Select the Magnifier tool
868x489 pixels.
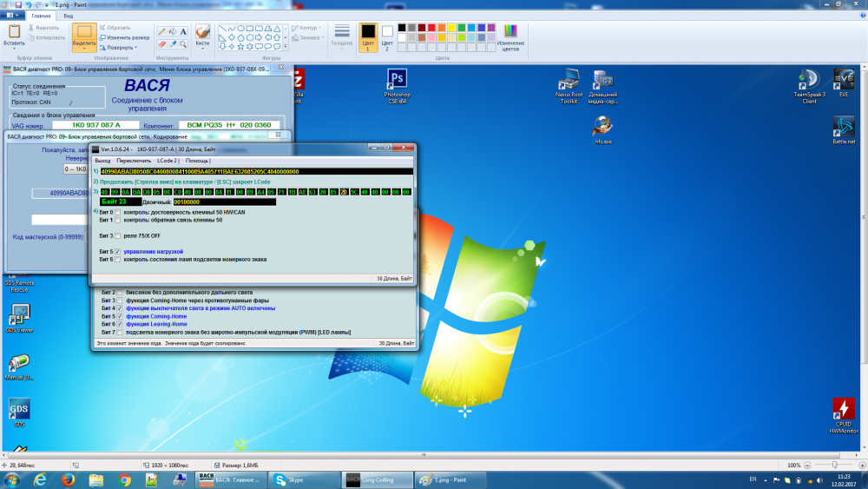click(183, 44)
